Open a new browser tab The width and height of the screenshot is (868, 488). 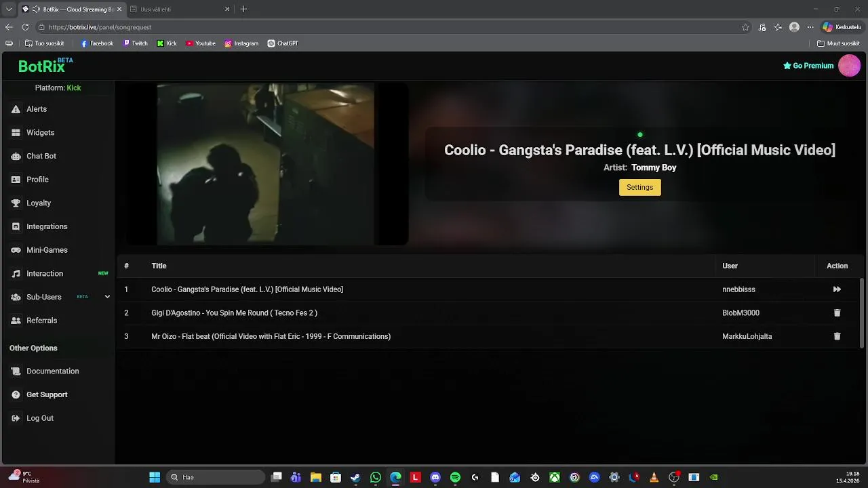point(243,9)
